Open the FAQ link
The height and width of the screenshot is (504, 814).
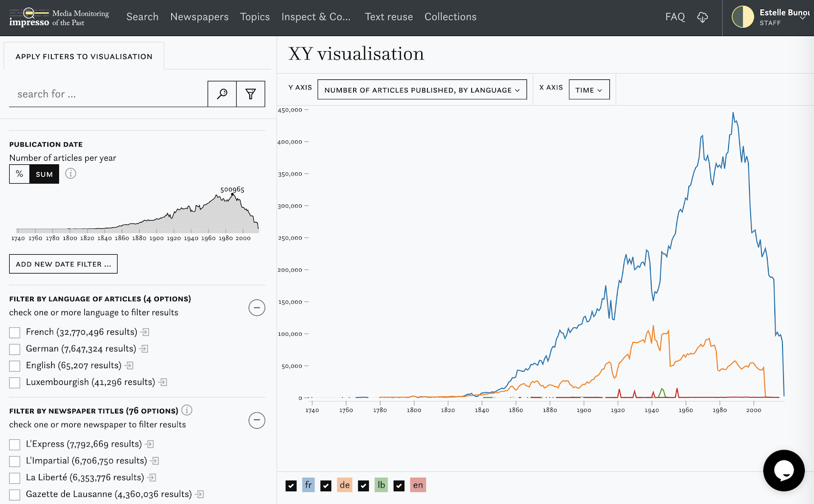[675, 17]
